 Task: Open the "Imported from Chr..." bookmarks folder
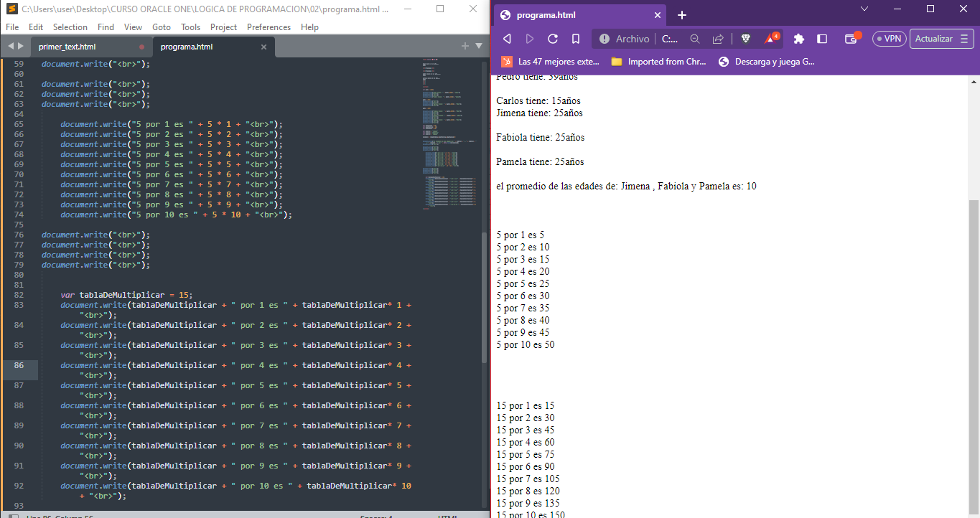[659, 62]
